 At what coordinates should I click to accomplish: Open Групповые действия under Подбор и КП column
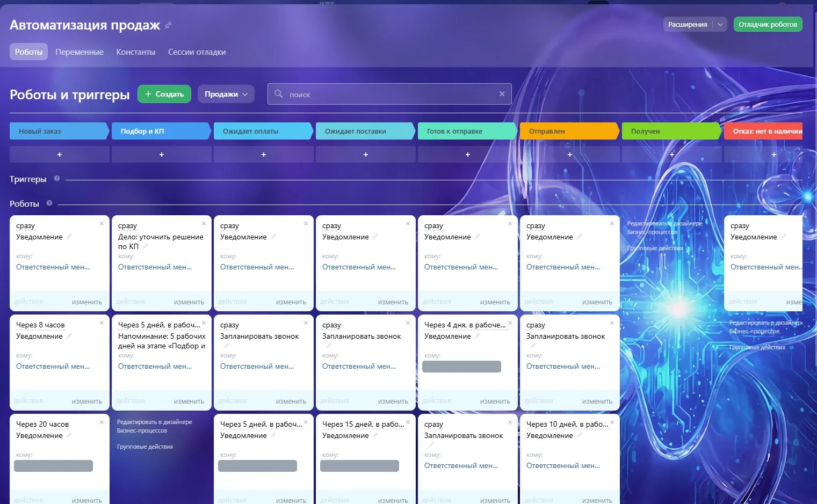(145, 447)
